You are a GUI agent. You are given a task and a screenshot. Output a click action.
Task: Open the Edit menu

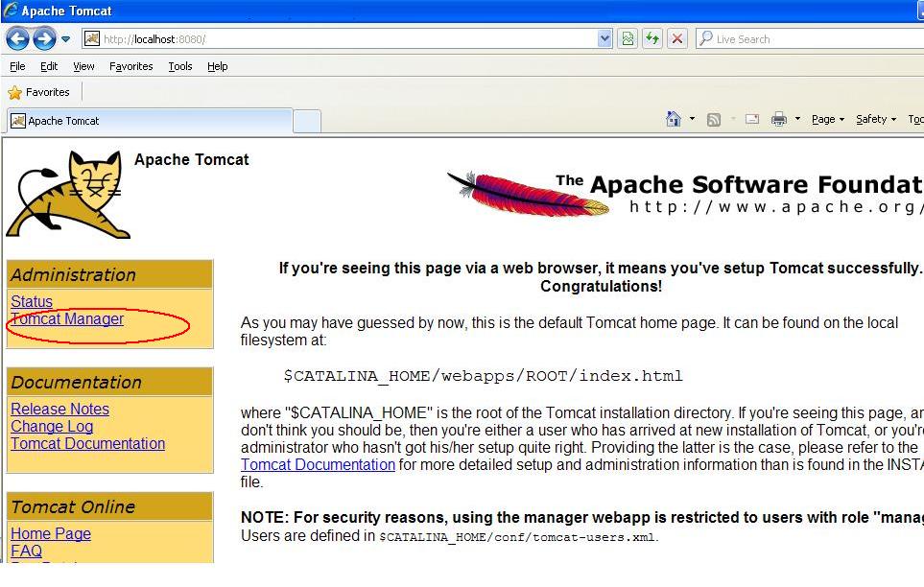(49, 66)
